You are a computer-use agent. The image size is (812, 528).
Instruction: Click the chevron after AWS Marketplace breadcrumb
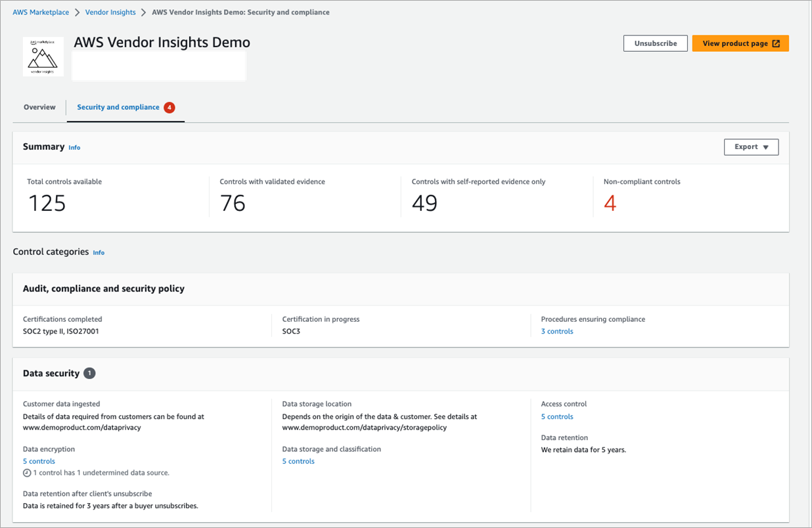click(x=77, y=12)
